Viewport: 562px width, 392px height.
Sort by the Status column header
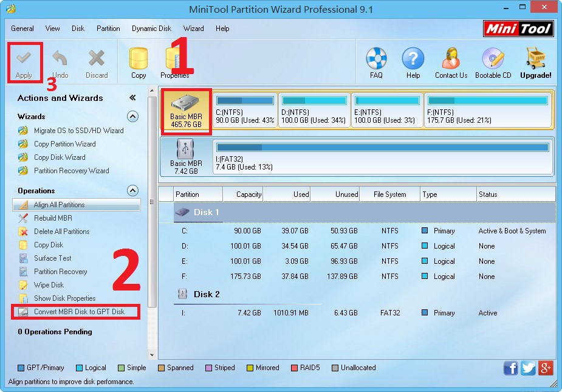tap(516, 194)
